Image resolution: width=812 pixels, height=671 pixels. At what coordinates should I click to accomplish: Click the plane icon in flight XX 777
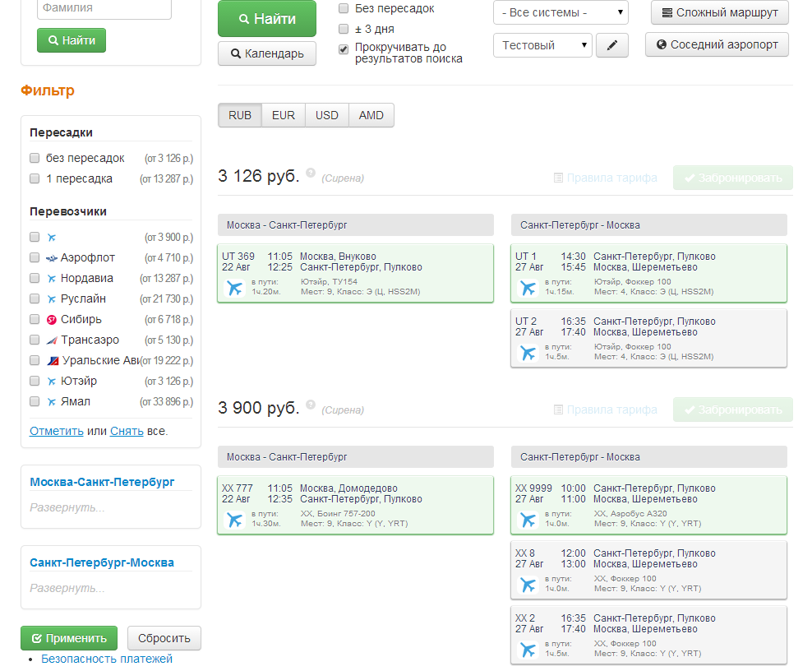click(x=234, y=519)
